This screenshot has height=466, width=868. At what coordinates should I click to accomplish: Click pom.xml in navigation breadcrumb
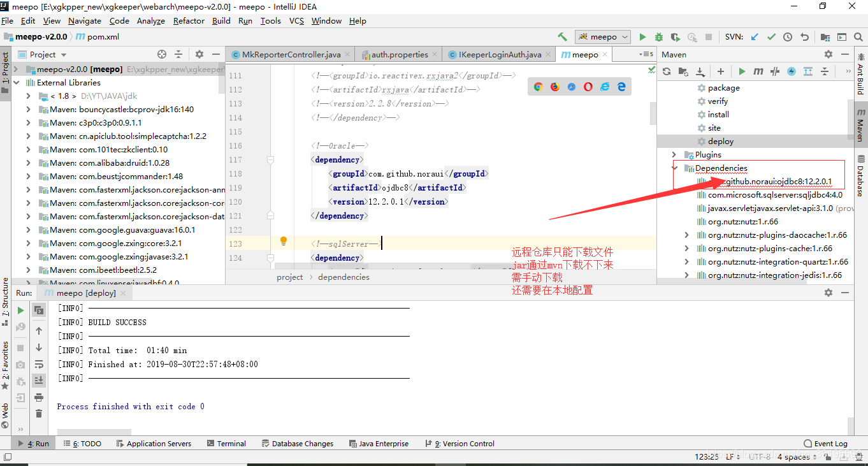[x=98, y=37]
